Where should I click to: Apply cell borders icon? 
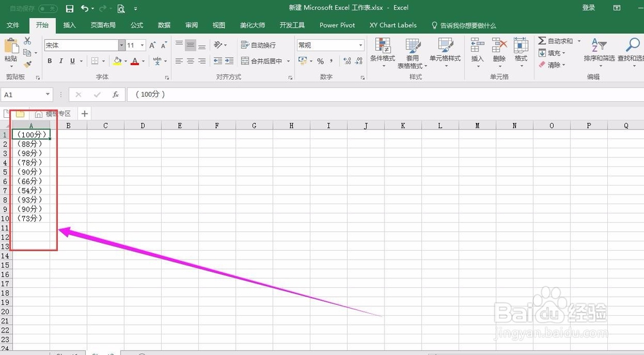95,61
